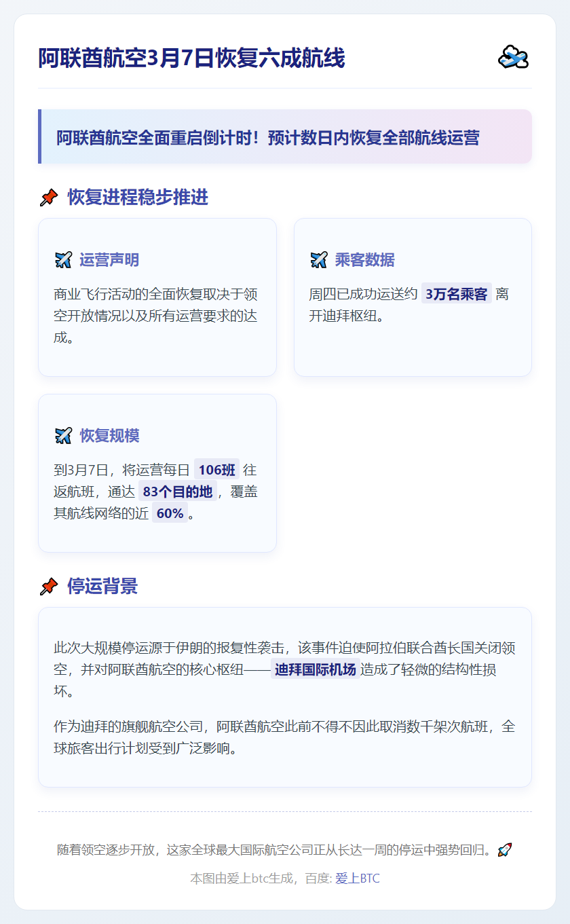
Task: Click the 运营声明 card title
Action: (x=109, y=260)
